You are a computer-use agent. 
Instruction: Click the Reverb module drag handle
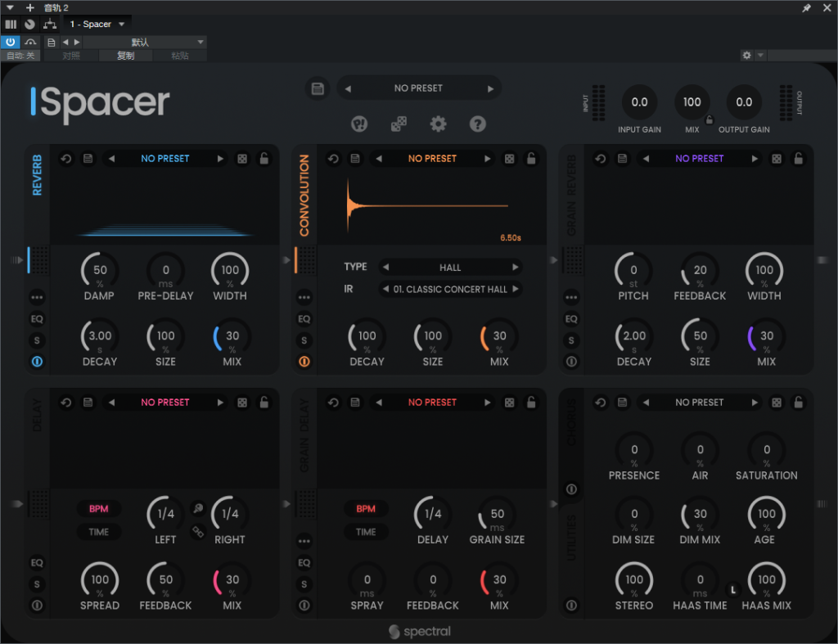click(x=38, y=260)
